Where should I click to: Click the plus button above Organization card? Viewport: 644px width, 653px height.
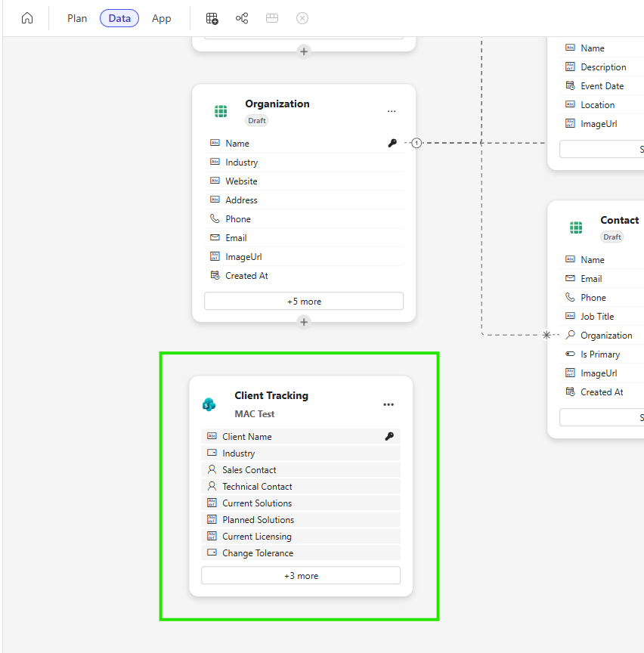[x=304, y=51]
